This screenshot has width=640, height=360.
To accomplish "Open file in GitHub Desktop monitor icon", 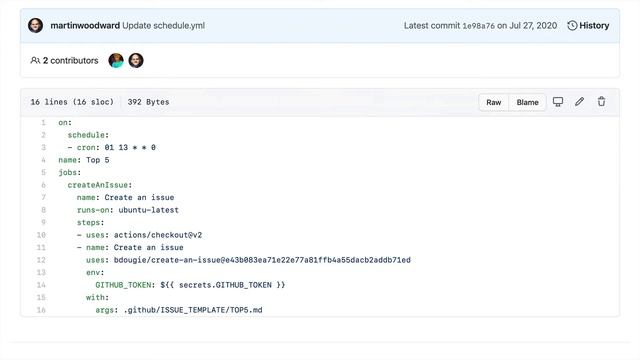I will [558, 102].
